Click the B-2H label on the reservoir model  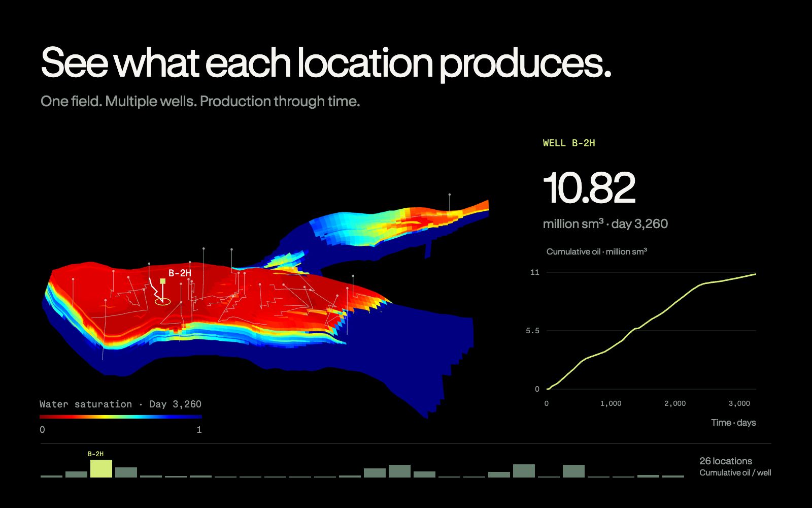180,273
